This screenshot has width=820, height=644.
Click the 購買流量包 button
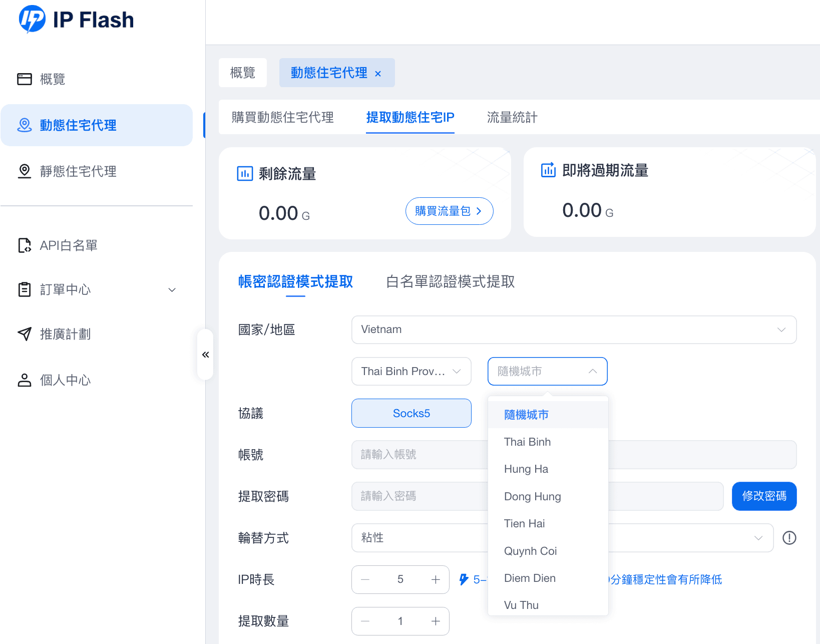(449, 211)
